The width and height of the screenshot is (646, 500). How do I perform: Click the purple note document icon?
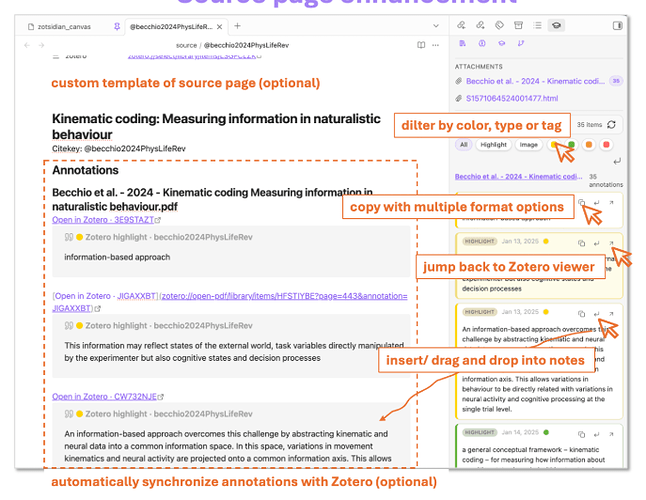pos(463,43)
